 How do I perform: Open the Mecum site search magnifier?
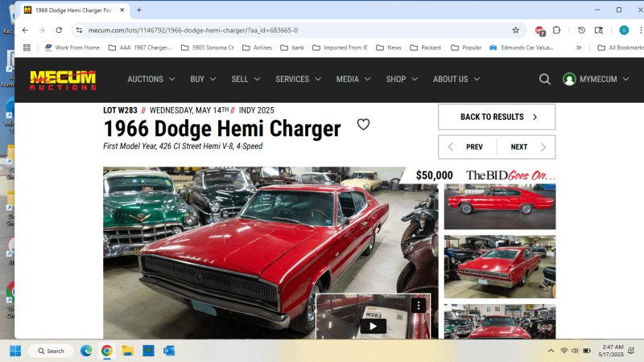coord(545,79)
